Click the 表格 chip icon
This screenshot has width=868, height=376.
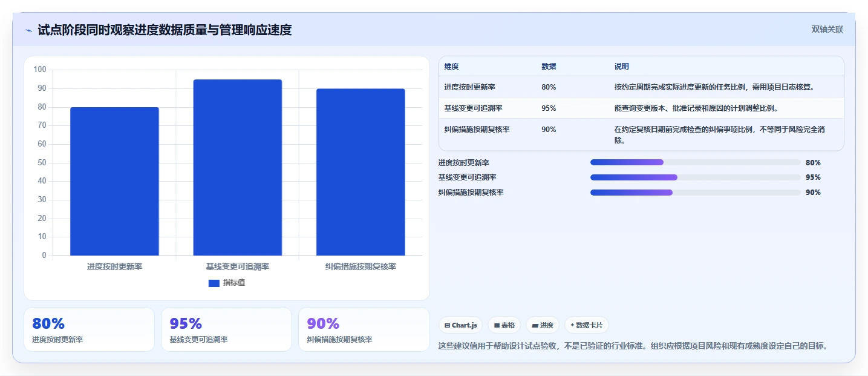[497, 325]
